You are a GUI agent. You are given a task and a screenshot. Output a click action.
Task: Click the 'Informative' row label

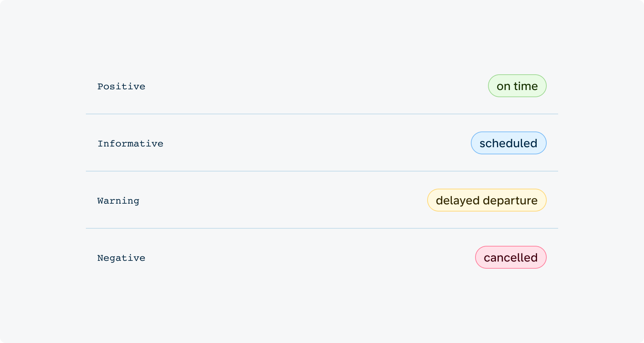coord(130,143)
